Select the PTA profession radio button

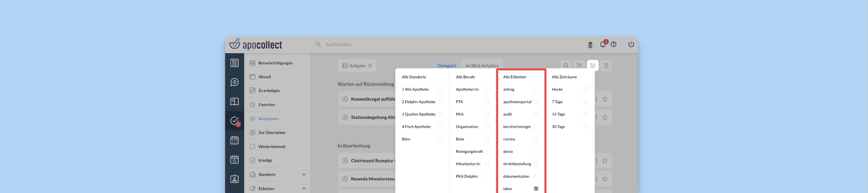click(487, 102)
